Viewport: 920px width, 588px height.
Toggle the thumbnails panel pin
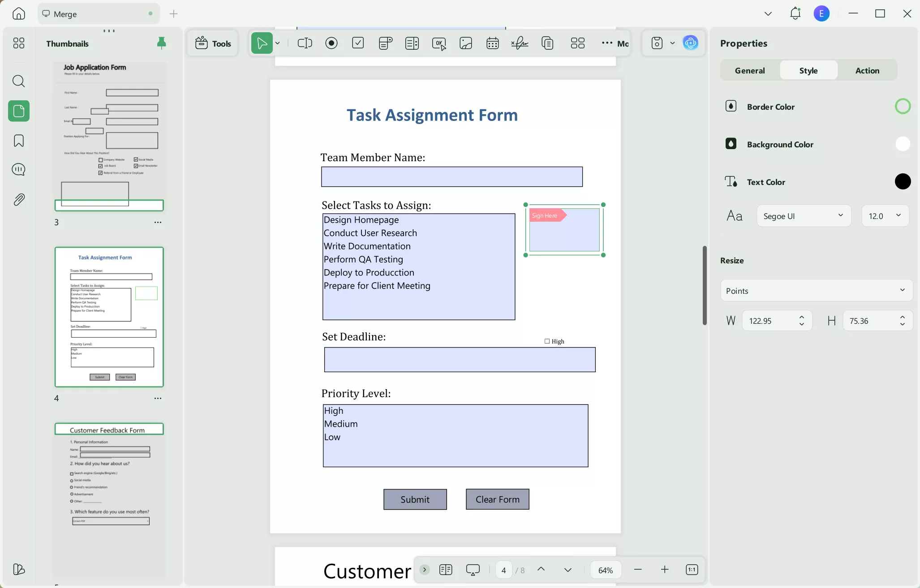[161, 43]
